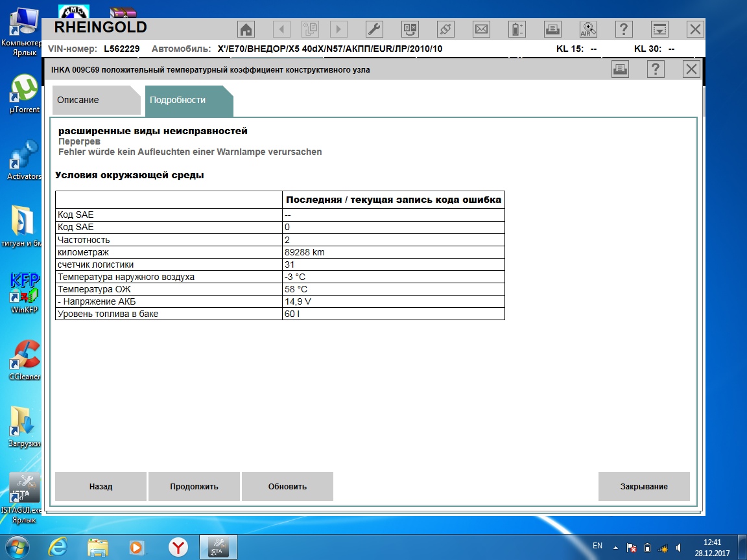Click the fuel level value '60 l'
The width and height of the screenshot is (747, 560).
[x=292, y=314]
